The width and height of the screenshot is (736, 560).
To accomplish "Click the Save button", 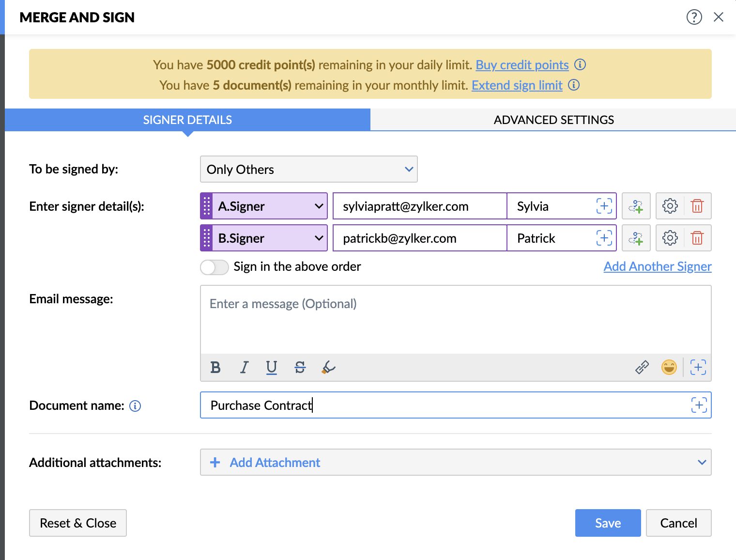I will tap(608, 523).
